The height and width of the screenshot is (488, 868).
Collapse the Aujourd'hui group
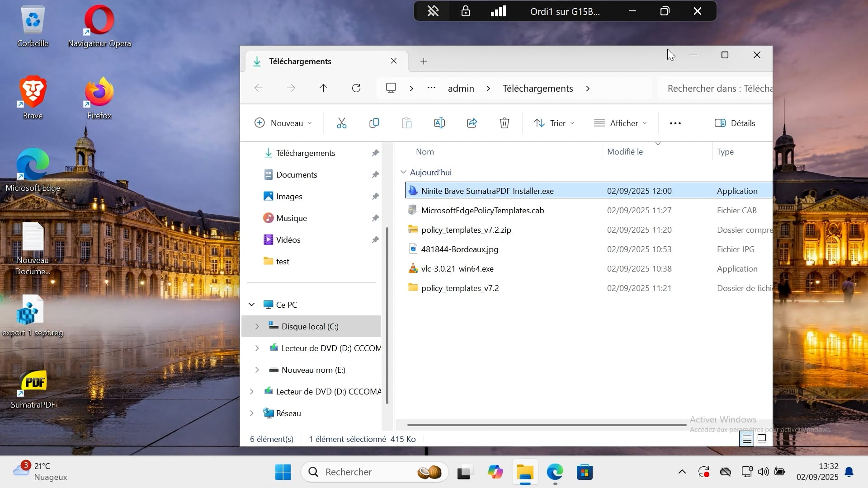(403, 172)
